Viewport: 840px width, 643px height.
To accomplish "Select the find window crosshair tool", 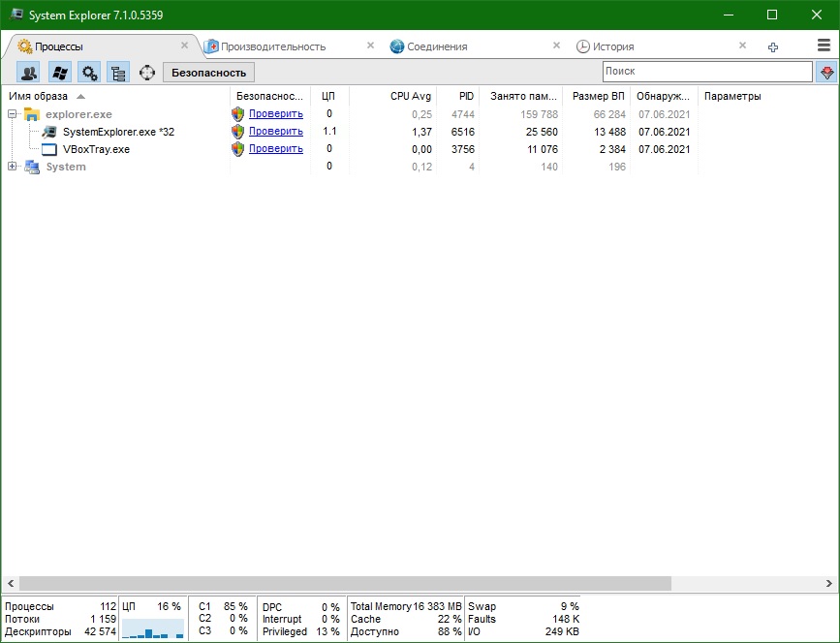I will pos(147,73).
